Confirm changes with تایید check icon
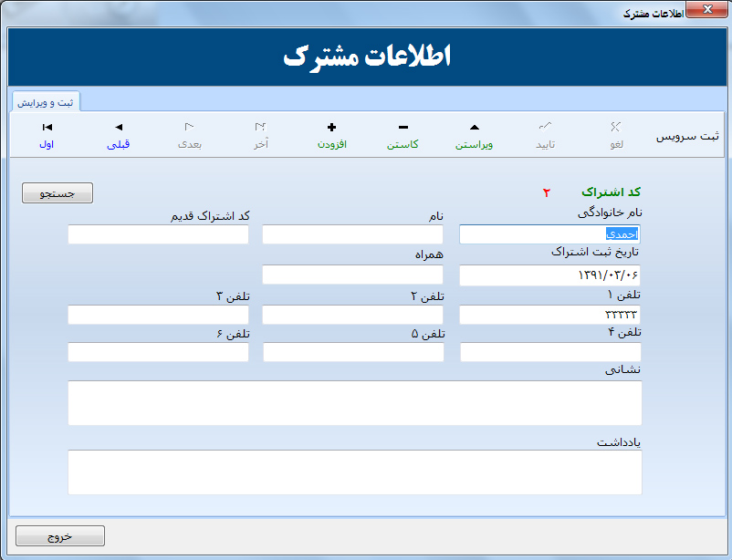This screenshot has height=560, width=732. [545, 126]
